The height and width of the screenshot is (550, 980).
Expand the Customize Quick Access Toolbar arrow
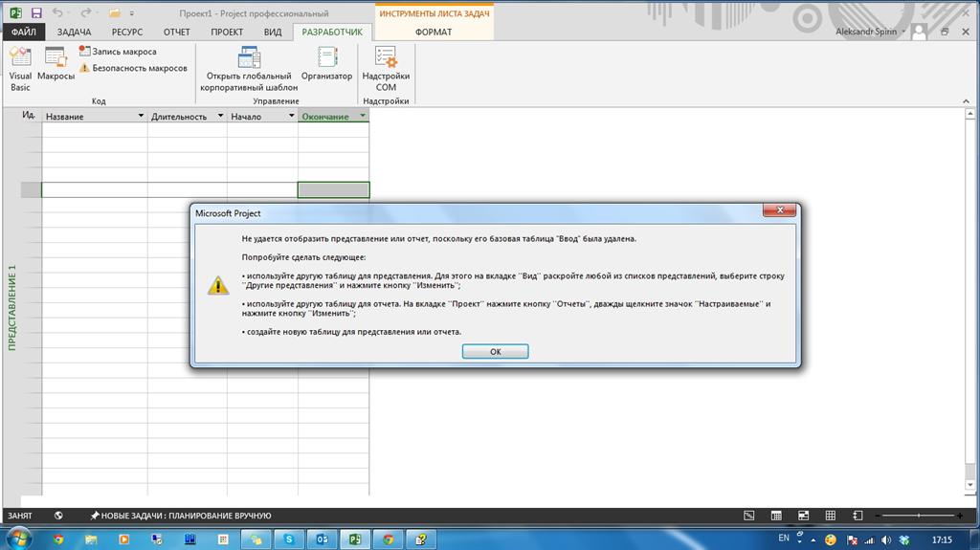[132, 13]
